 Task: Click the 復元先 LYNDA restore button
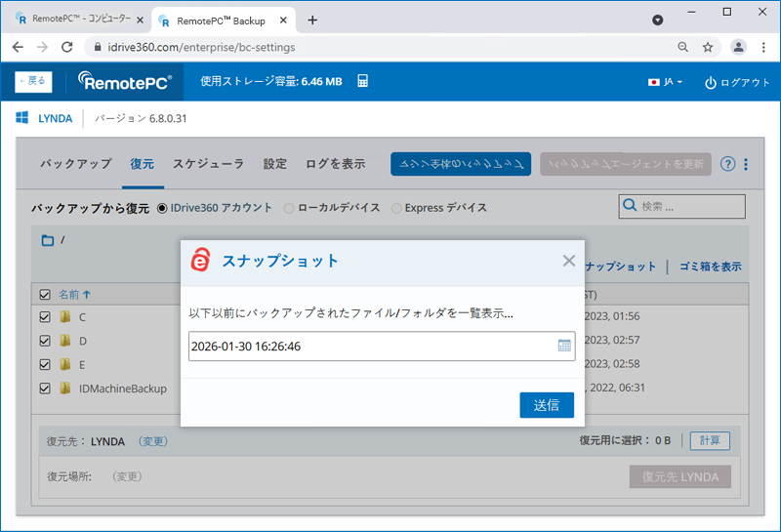pyautogui.click(x=679, y=476)
